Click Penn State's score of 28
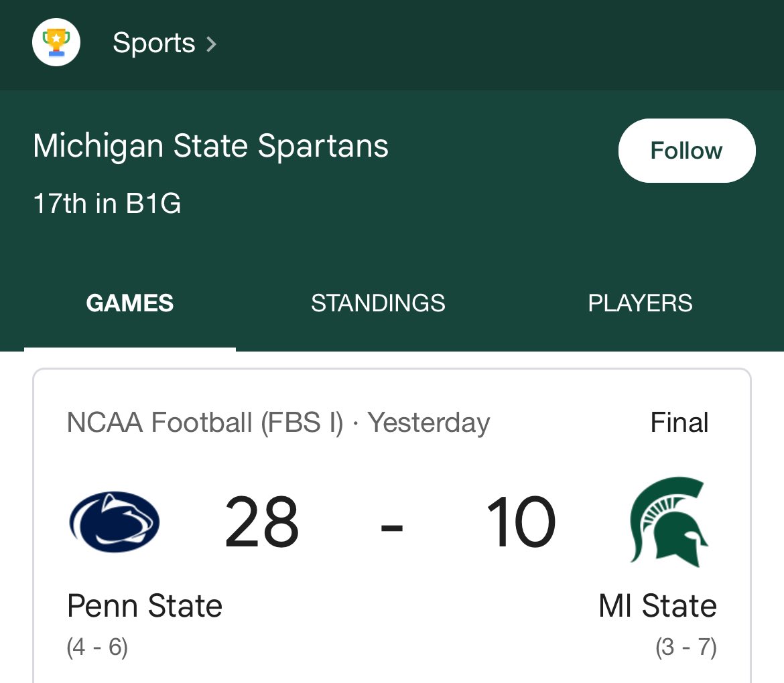Viewport: 784px width, 683px height. 261,523
